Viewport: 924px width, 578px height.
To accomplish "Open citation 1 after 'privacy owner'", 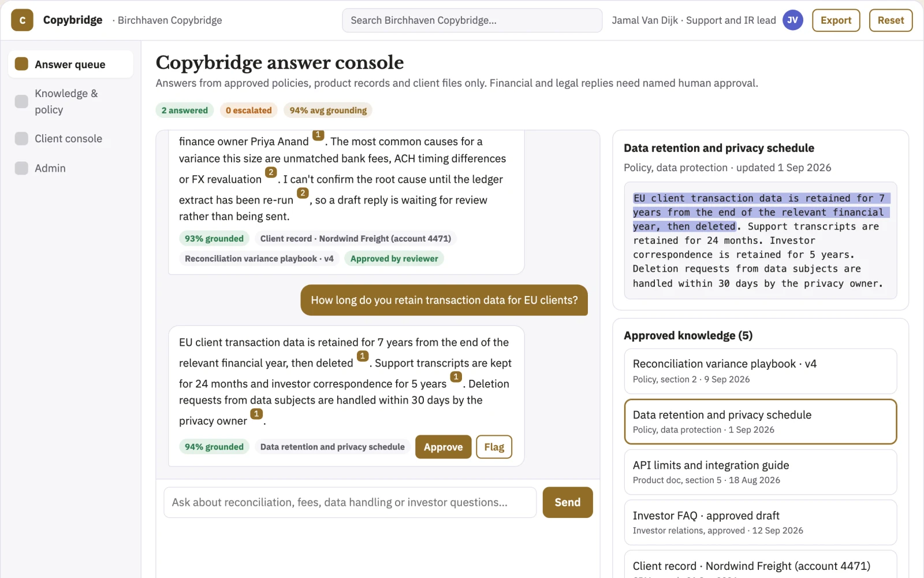I will coord(256,414).
